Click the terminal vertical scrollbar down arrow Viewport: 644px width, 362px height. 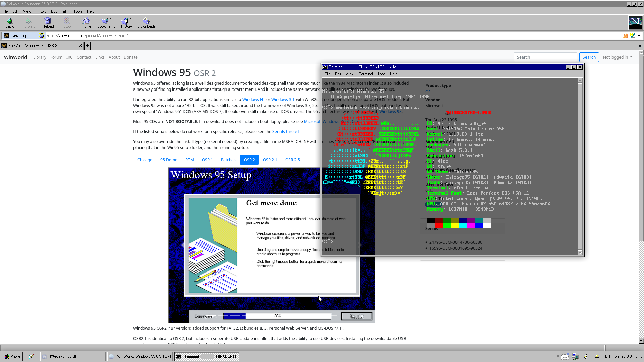[x=580, y=253]
